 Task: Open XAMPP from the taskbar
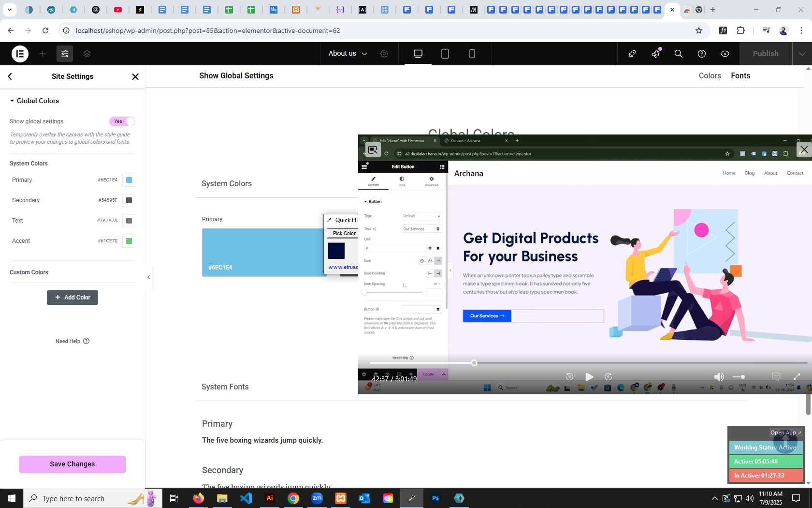click(x=341, y=498)
